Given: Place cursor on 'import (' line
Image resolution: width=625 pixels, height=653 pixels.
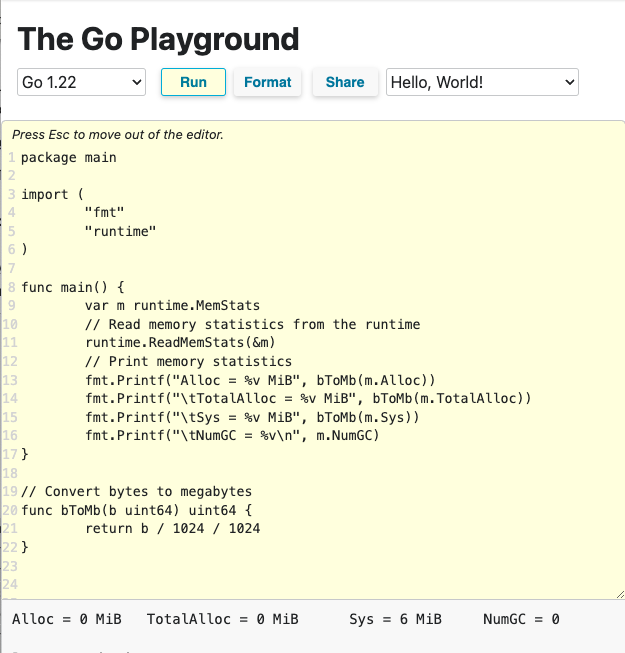Looking at the screenshot, I should coord(52,194).
